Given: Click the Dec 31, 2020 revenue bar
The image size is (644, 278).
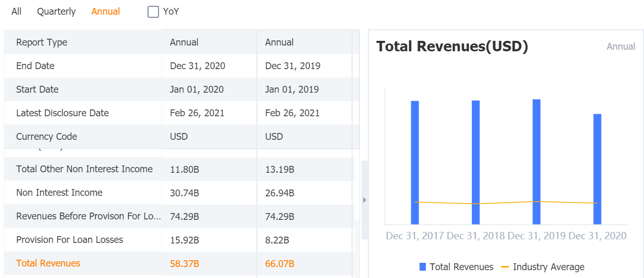Looking at the screenshot, I should [x=597, y=168].
